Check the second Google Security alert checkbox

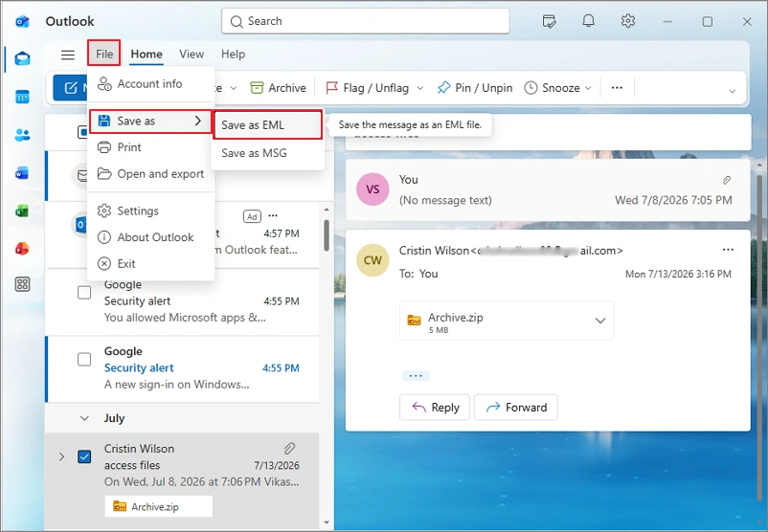(84, 359)
